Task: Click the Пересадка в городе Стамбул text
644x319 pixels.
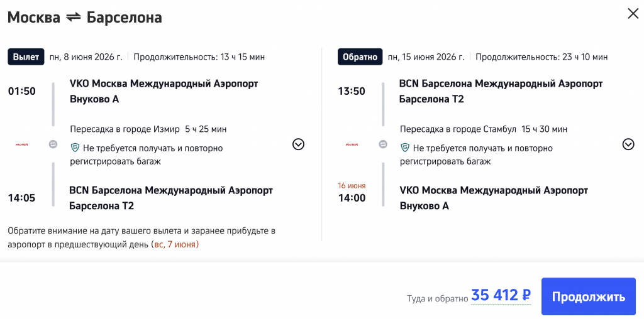Action: pos(458,129)
